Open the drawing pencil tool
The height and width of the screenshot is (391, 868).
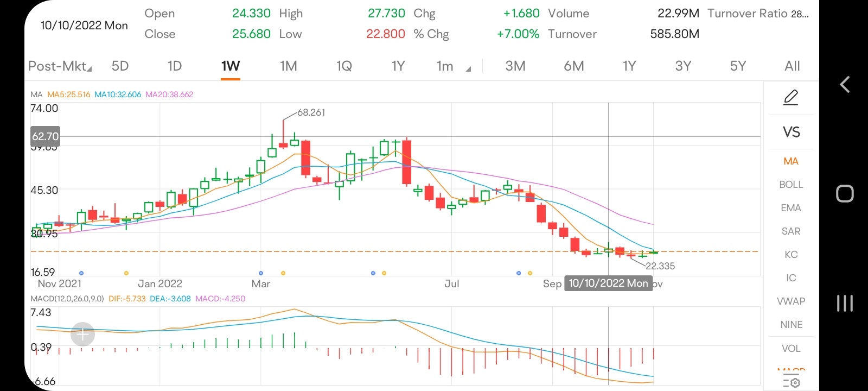[x=791, y=98]
